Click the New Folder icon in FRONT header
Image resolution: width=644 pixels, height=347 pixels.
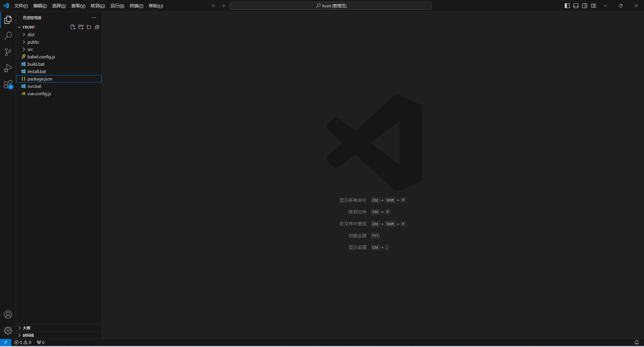pyautogui.click(x=81, y=27)
